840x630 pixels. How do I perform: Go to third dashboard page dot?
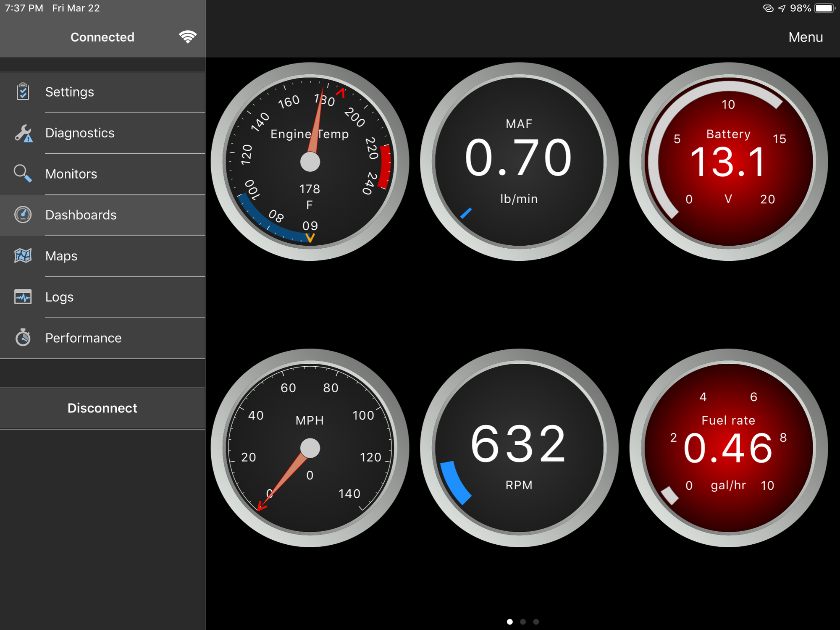(536, 622)
